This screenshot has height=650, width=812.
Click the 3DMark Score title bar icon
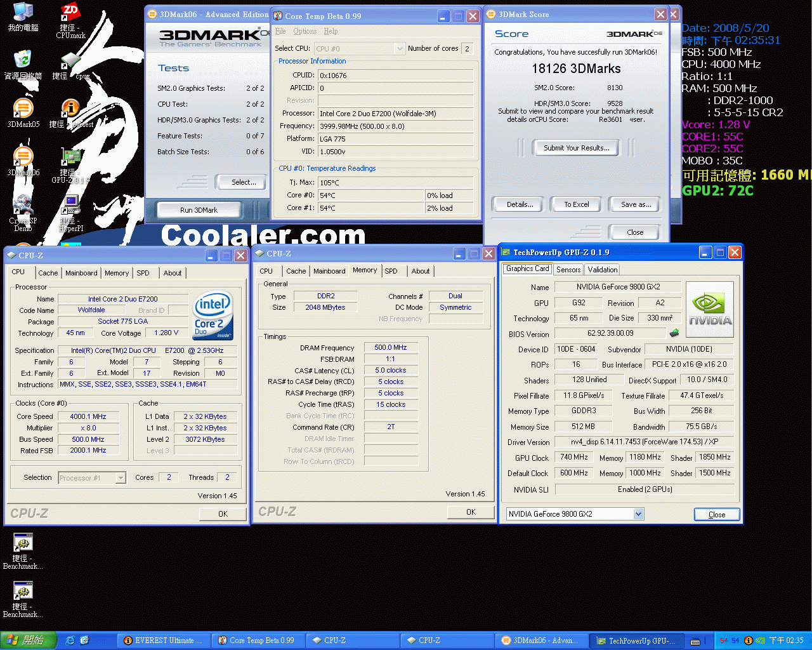(490, 14)
